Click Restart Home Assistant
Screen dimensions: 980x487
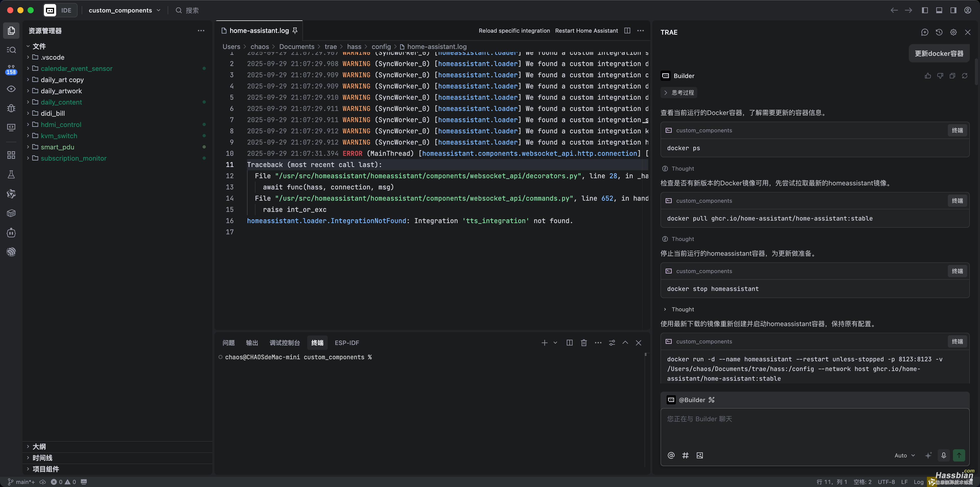(x=586, y=30)
